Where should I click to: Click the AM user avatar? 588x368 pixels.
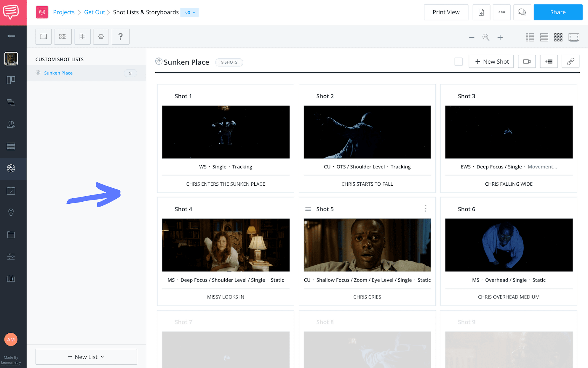tap(11, 340)
